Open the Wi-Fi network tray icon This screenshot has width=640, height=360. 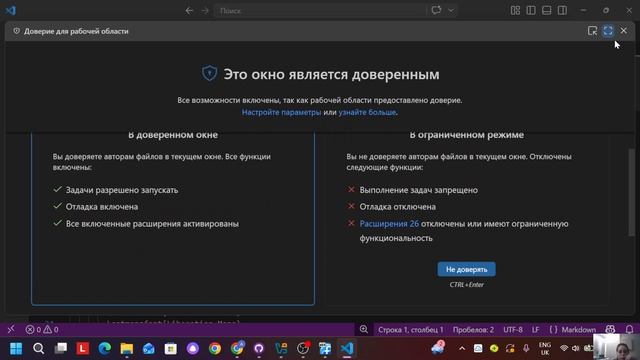[x=564, y=349]
